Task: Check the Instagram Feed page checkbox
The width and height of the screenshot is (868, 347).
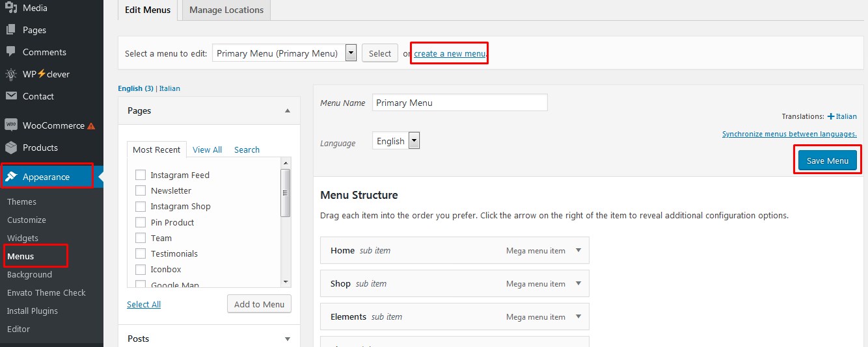Action: pyautogui.click(x=140, y=175)
